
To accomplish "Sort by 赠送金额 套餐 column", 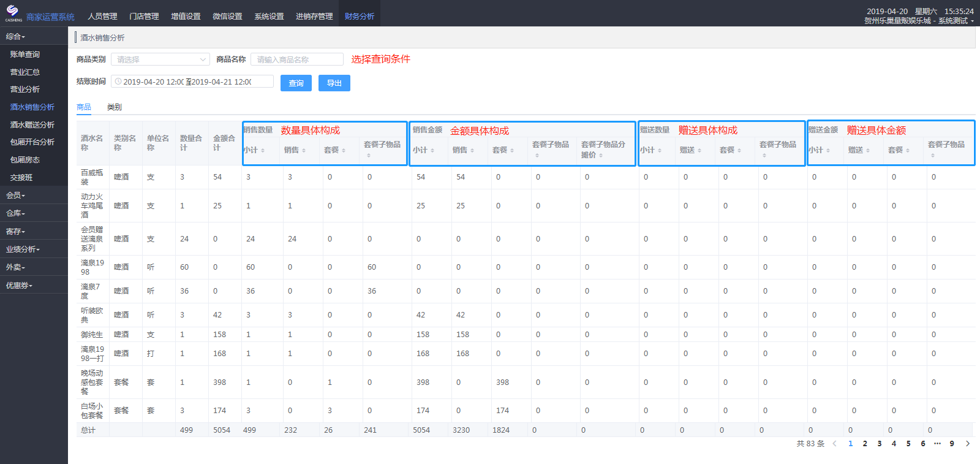I will coord(908,150).
